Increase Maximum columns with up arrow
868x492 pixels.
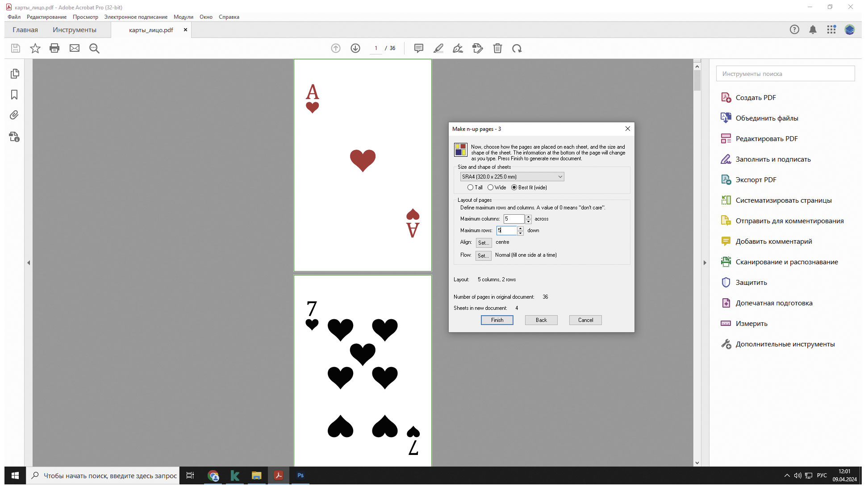(529, 217)
